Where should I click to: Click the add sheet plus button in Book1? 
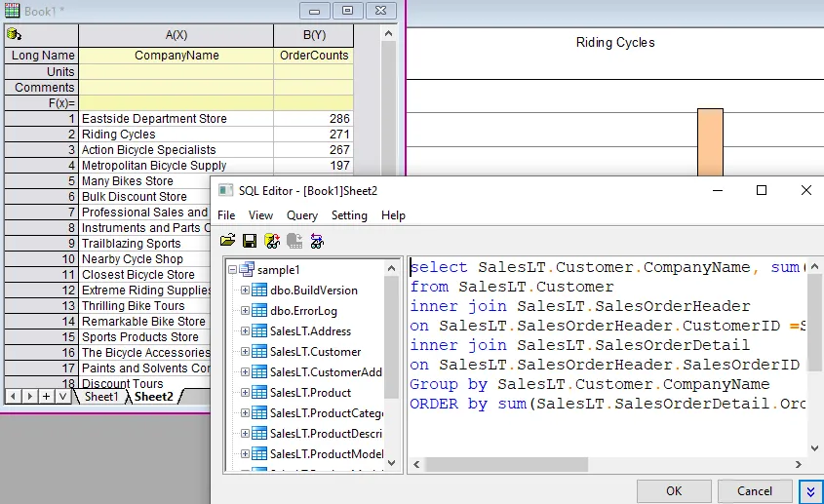point(46,396)
